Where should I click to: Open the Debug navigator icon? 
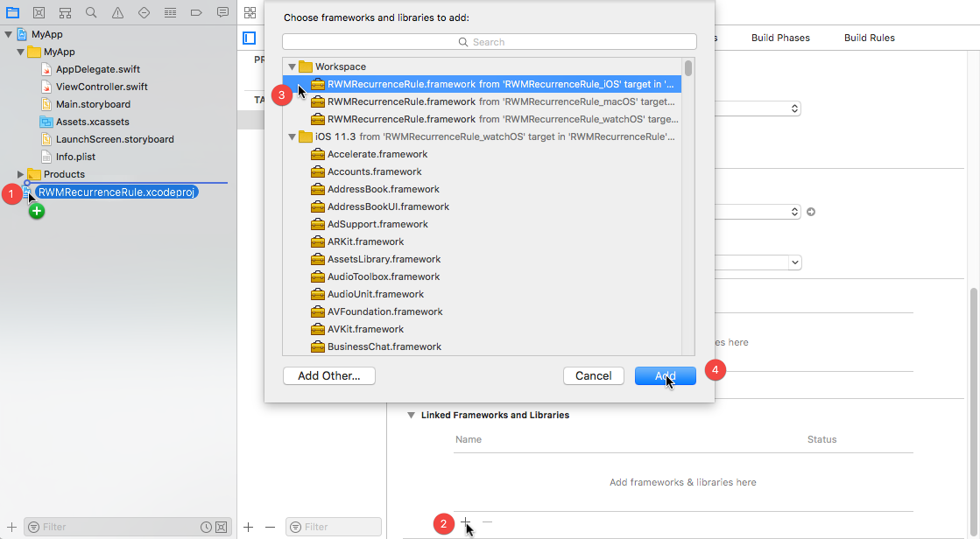tap(170, 12)
